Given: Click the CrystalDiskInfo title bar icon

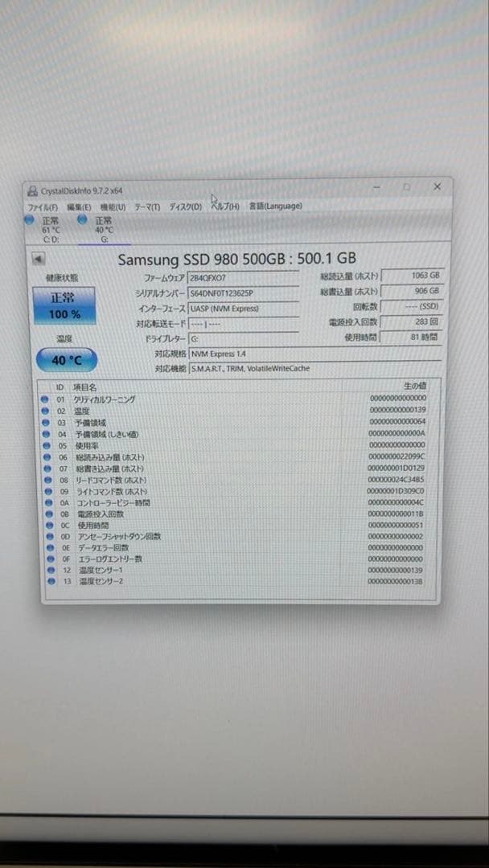Looking at the screenshot, I should 33,191.
